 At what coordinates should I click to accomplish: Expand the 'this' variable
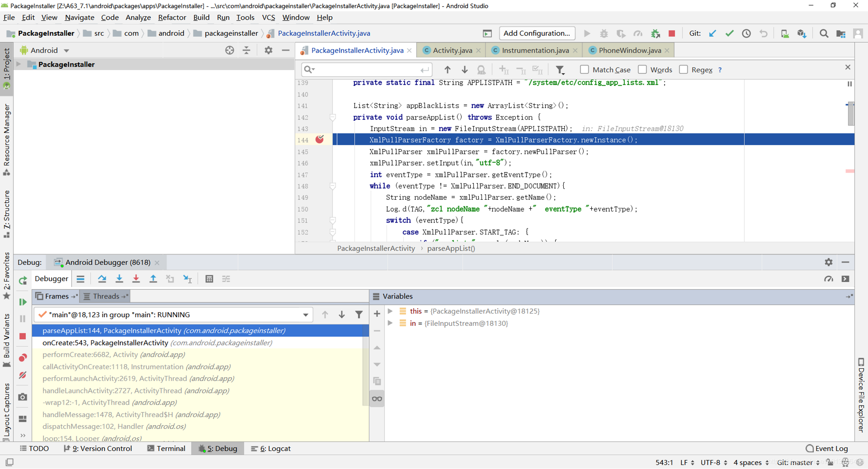coord(390,311)
